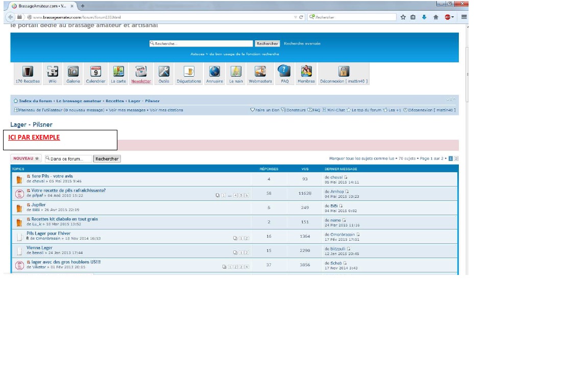Image resolution: width=588 pixels, height=368 pixels.
Task: Go to browser home icon
Action: [436, 17]
